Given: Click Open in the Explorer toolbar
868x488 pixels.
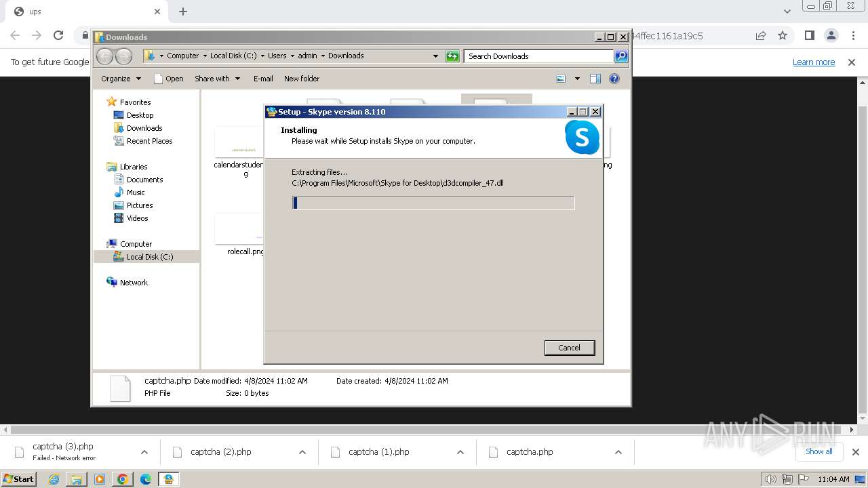Looking at the screenshot, I should (x=169, y=79).
